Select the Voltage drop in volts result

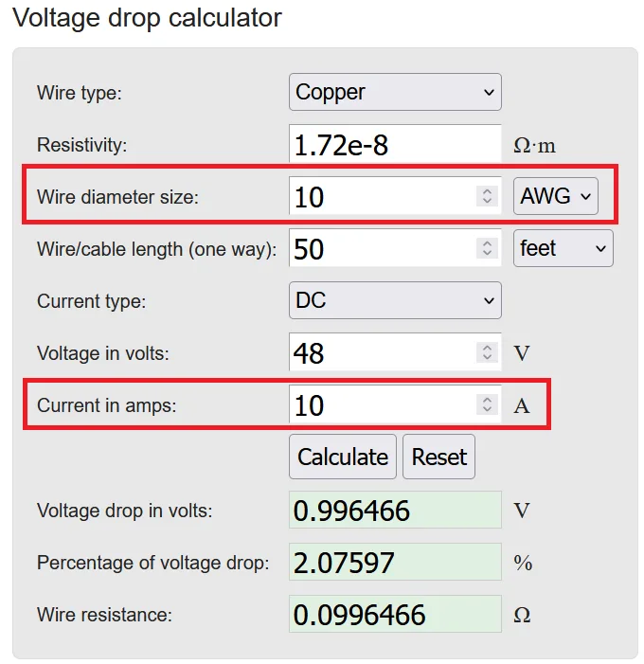[x=395, y=511]
